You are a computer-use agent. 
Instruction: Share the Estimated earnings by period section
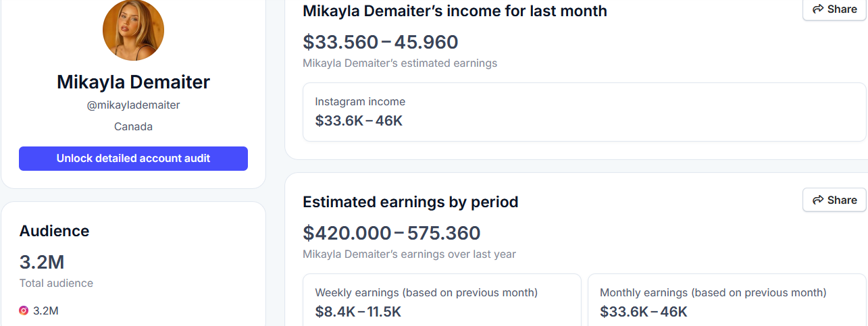click(x=834, y=200)
